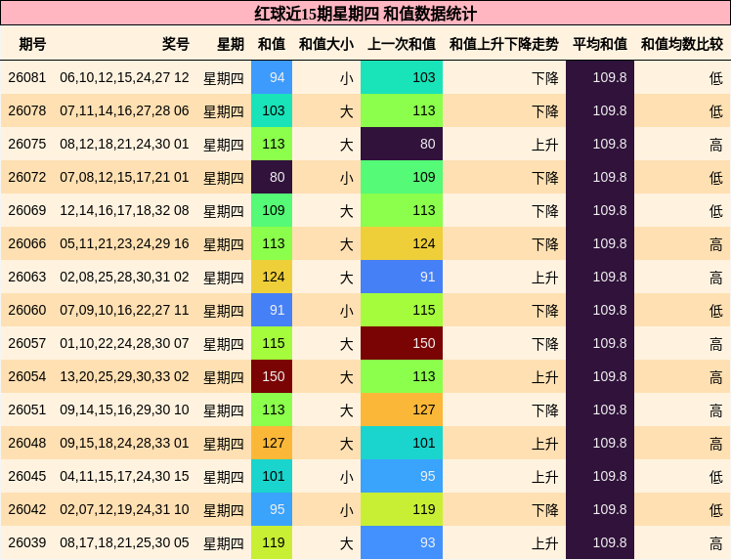Click winning numbers 13,20,25,29,30,33 02
Image resolution: width=731 pixels, height=560 pixels.
124,376
